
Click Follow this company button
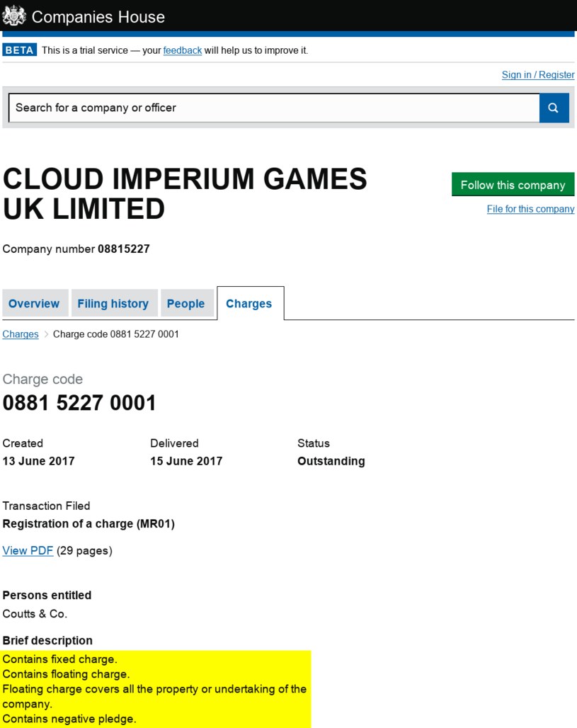[x=513, y=184]
